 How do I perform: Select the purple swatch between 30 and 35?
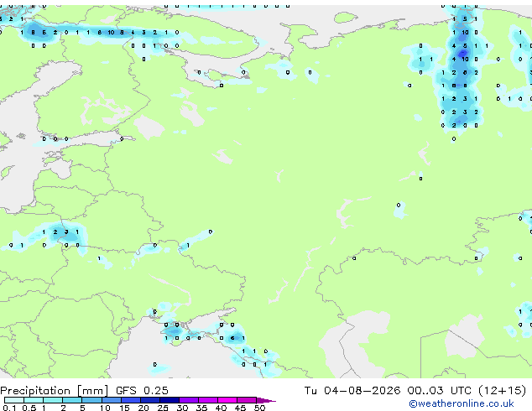pos(189,400)
